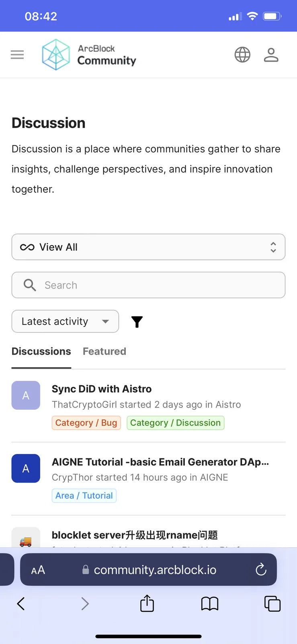
Task: Select the Category / Bug label
Action: click(86, 423)
